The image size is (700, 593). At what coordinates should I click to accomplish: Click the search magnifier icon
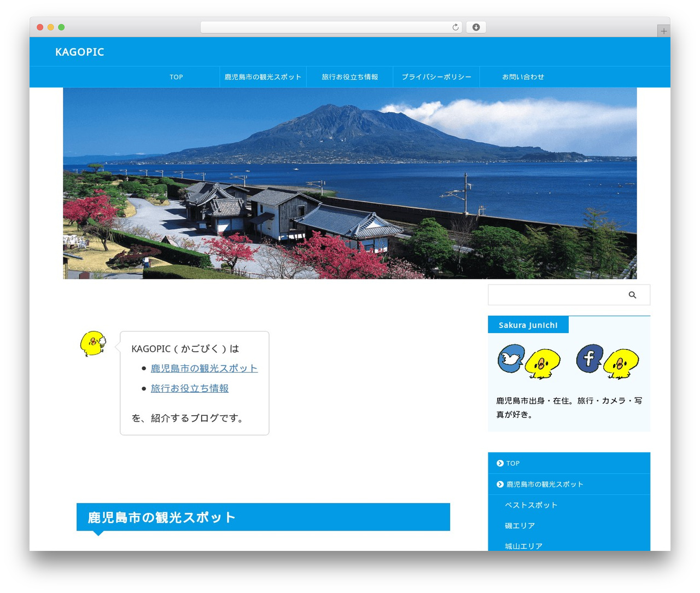tap(632, 295)
